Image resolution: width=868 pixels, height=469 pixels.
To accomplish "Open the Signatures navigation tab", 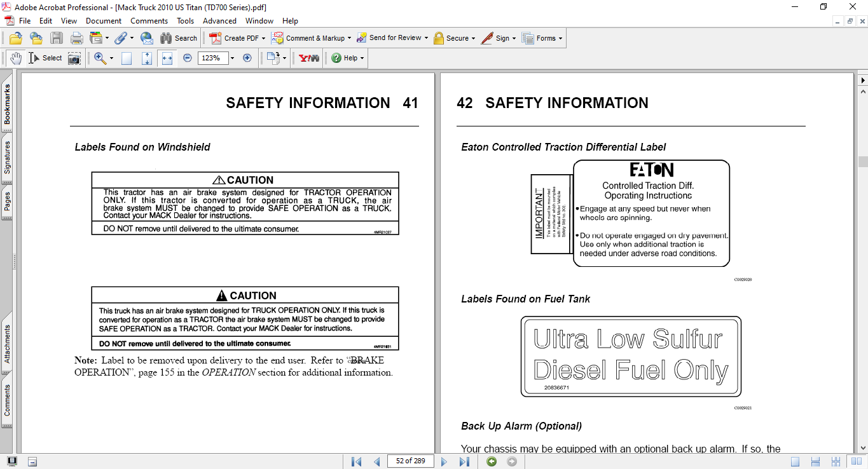I will point(7,157).
